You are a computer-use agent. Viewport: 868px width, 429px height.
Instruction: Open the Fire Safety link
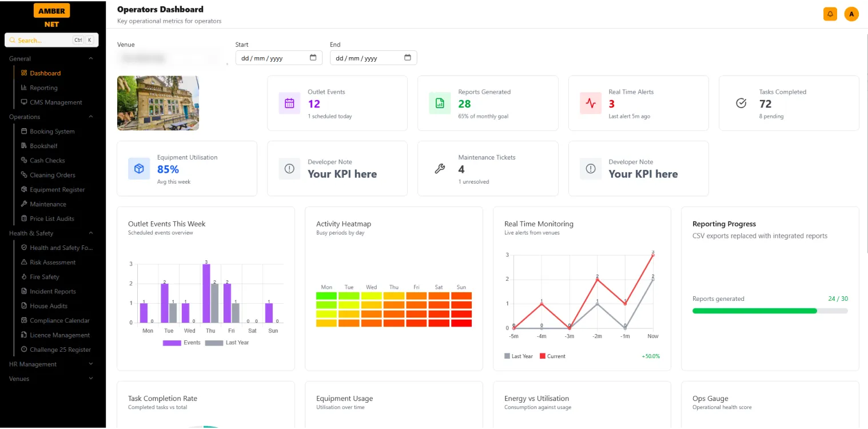(44, 277)
